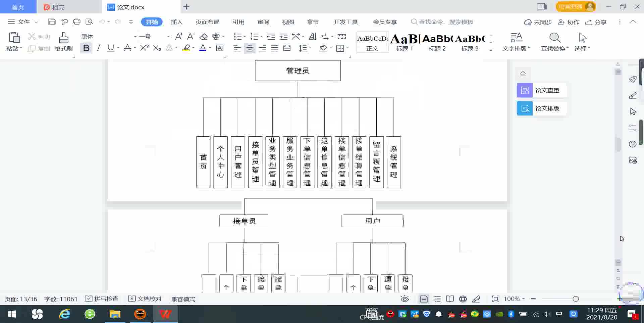Enter full screen display mode from the status bar
The image size is (644, 323).
[495, 299]
